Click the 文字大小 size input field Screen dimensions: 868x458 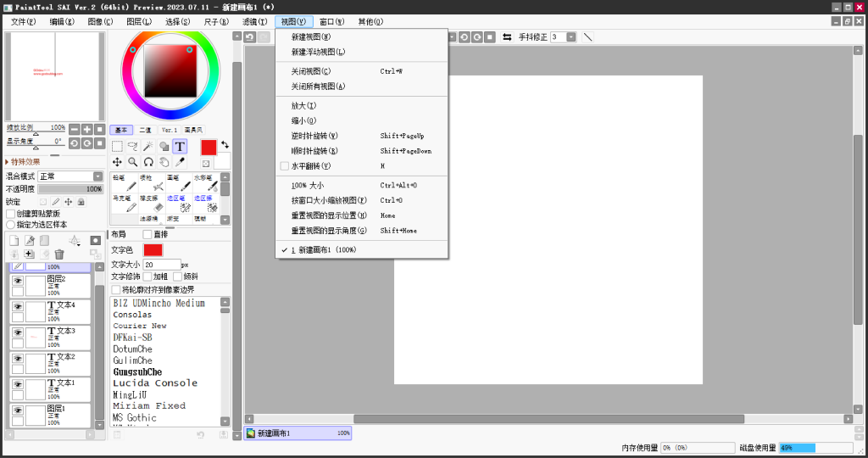click(162, 265)
